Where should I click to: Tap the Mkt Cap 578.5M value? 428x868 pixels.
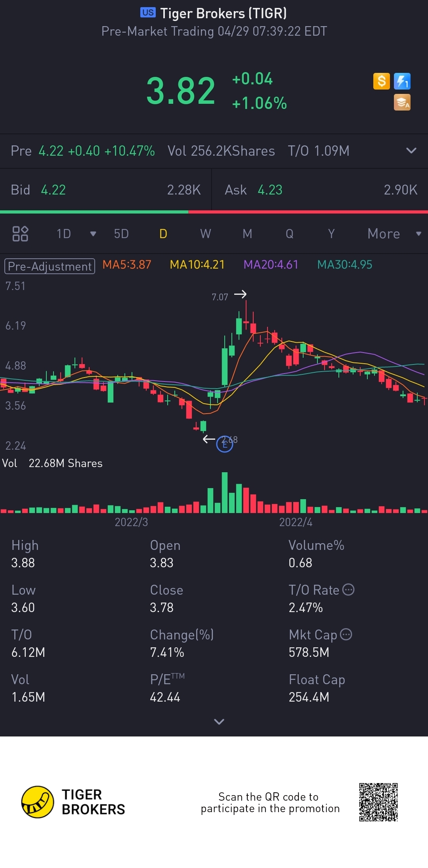pyautogui.click(x=309, y=652)
